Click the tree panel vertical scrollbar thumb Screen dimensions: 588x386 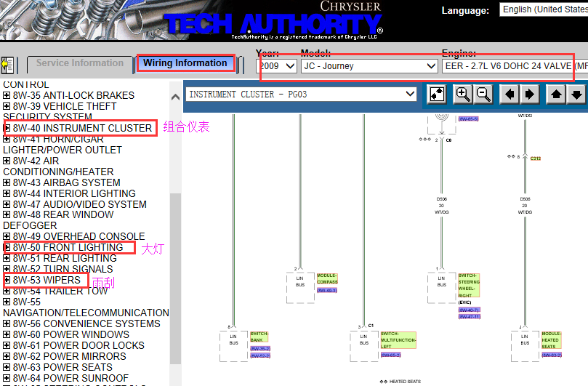175,278
